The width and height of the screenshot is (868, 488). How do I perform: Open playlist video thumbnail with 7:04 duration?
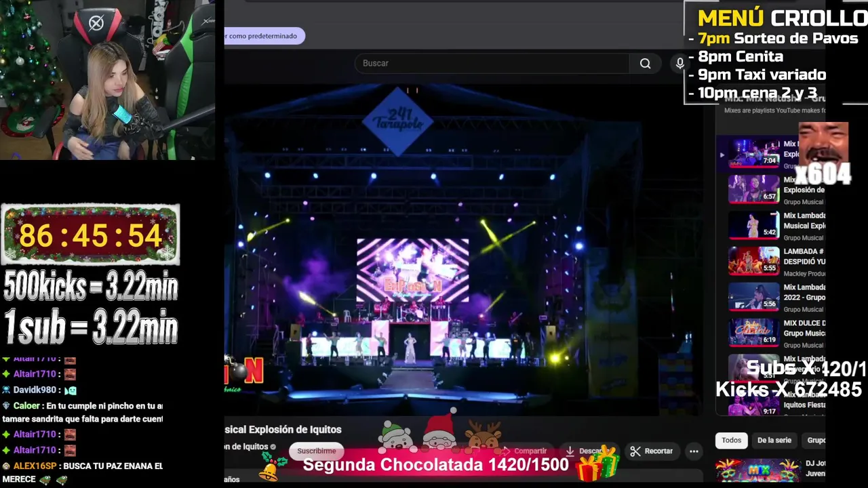click(754, 153)
